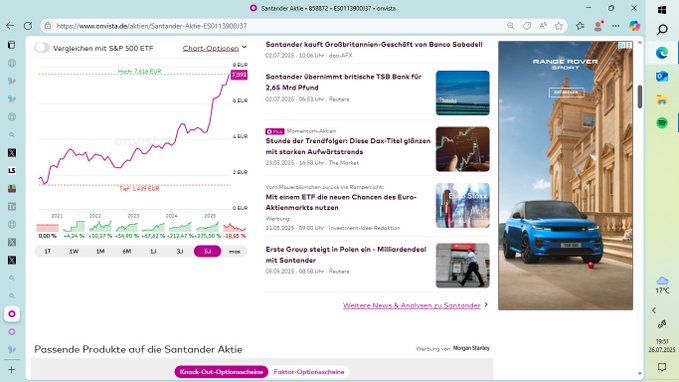The image size is (679, 382).
Task: Click the +54,90 % mini performance chart
Action: pos(127,230)
